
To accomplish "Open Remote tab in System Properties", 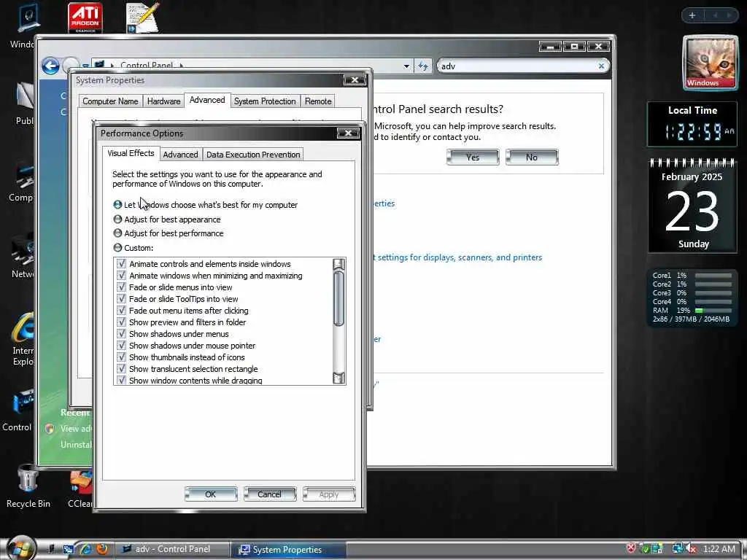I will [x=318, y=101].
